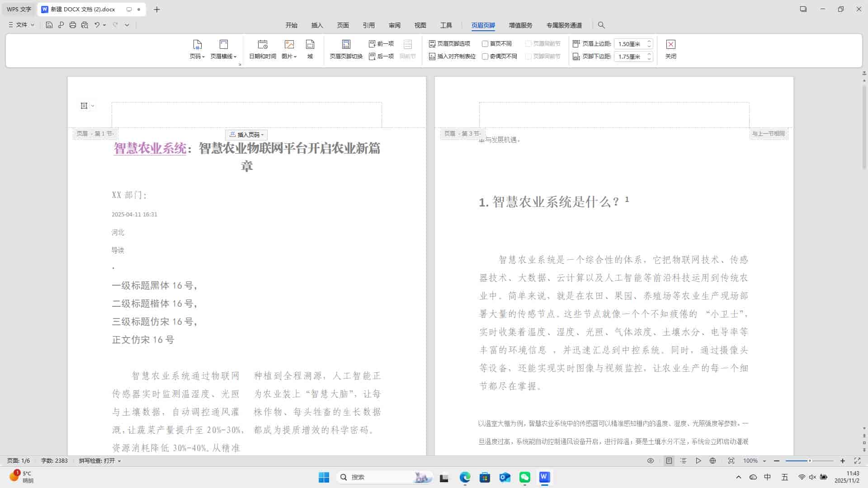Open the 工具 ribbon tab

click(446, 25)
